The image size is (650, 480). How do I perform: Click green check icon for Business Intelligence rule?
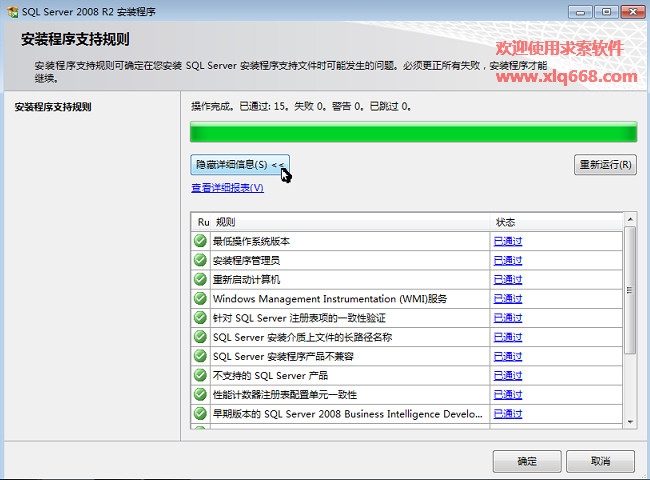[200, 413]
